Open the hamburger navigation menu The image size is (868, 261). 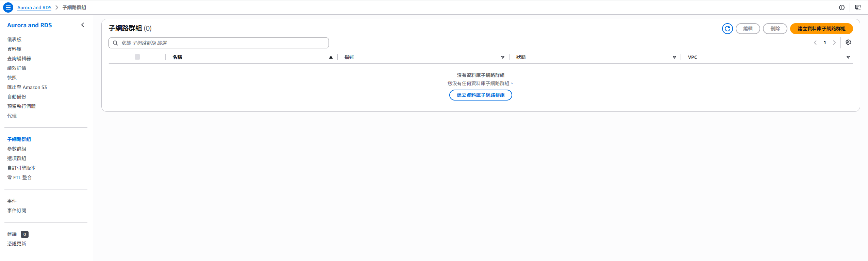click(x=8, y=7)
